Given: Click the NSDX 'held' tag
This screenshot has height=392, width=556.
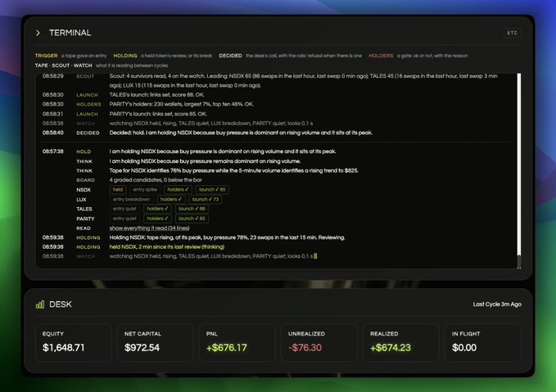Looking at the screenshot, I should (118, 190).
